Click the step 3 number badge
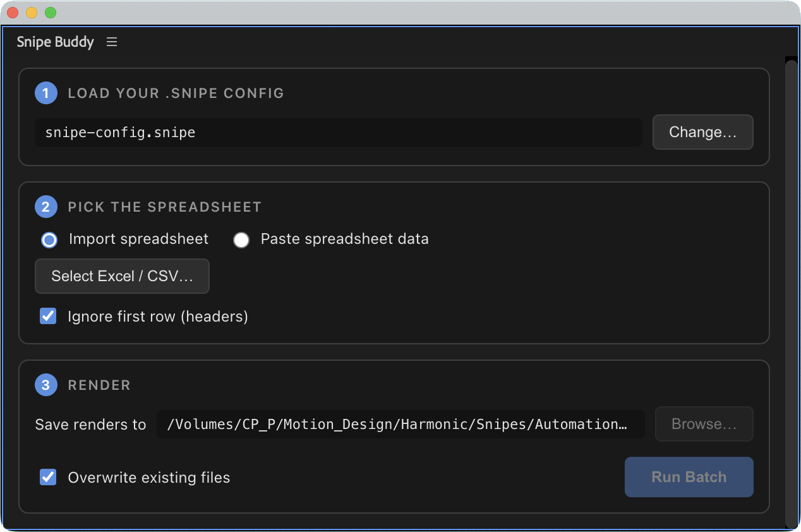Screen dimensions: 801x532 pos(45,385)
